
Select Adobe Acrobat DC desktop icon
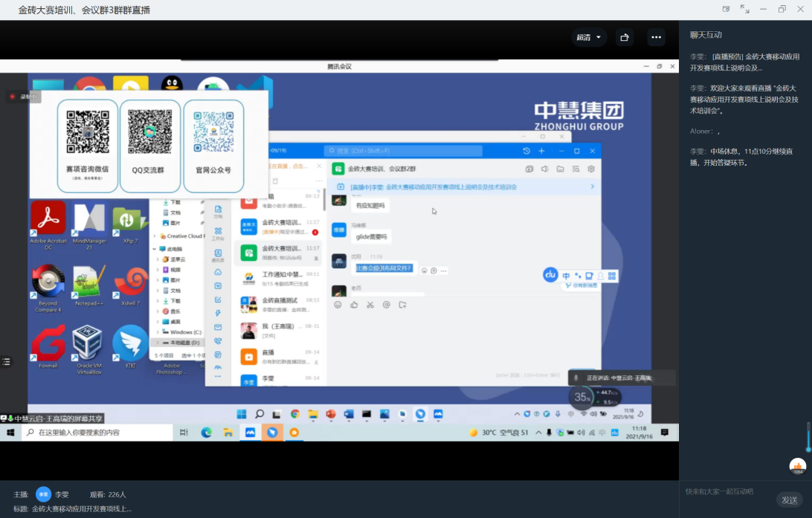click(x=48, y=226)
